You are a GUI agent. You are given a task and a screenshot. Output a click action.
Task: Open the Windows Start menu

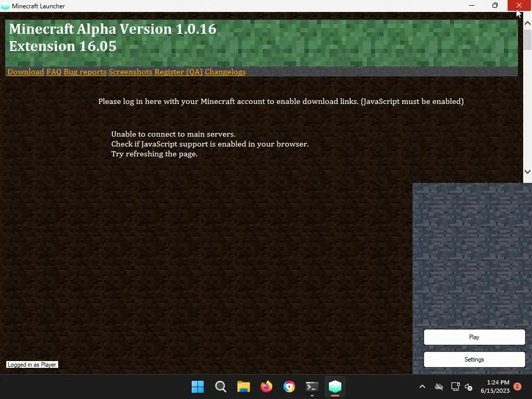click(197, 387)
